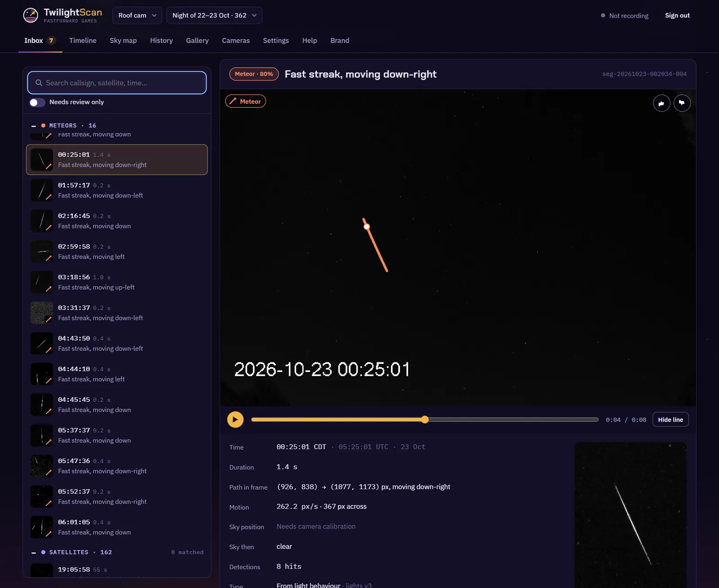Image resolution: width=719 pixels, height=588 pixels.
Task: Open the Settings tab
Action: (276, 40)
